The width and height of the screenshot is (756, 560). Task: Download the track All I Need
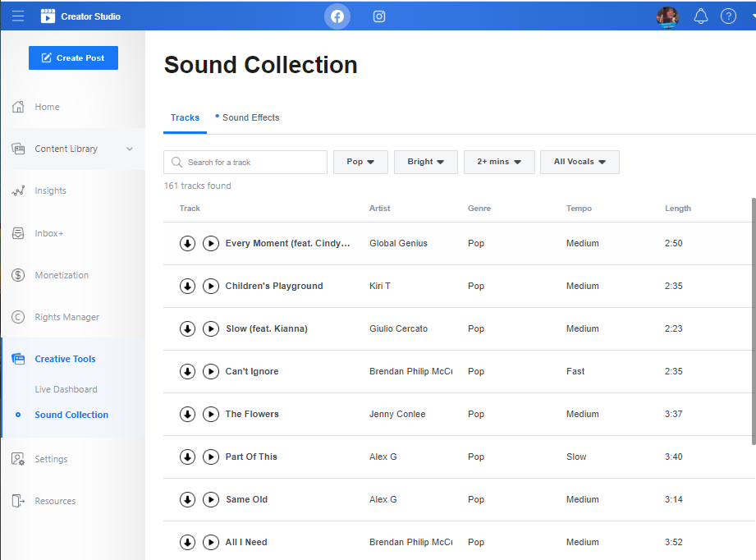[x=187, y=542]
